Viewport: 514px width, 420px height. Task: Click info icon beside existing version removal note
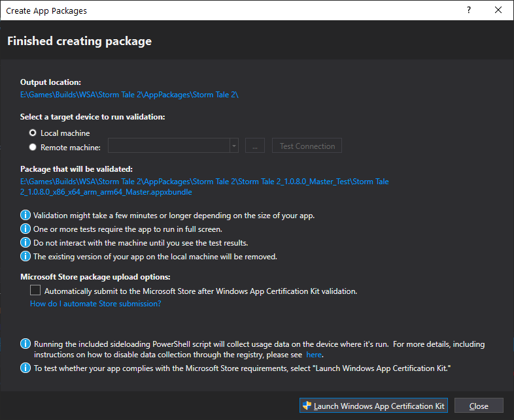click(x=26, y=256)
